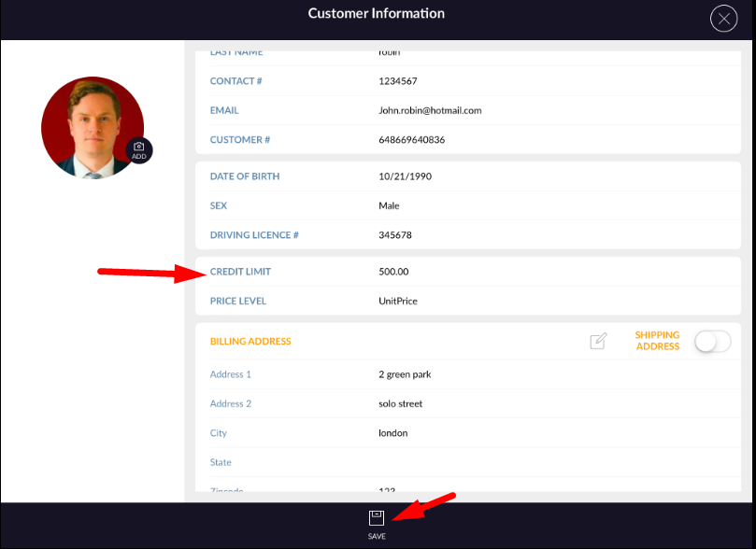
Task: Click the customer profile photo
Action: click(x=89, y=126)
